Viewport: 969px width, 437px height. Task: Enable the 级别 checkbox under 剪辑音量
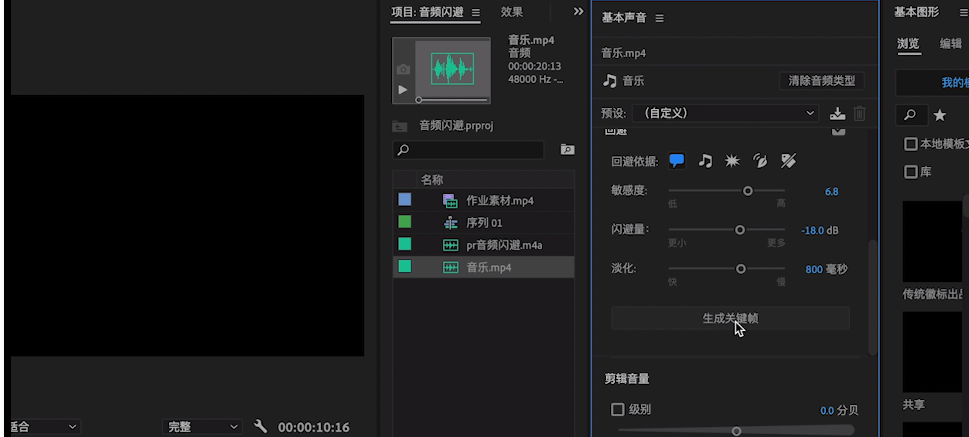(x=617, y=409)
